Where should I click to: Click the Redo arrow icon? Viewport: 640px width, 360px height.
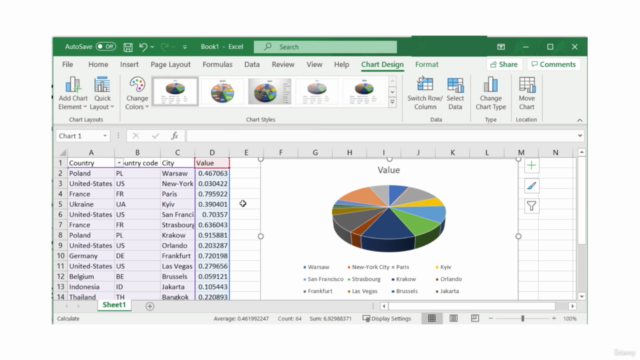click(165, 47)
